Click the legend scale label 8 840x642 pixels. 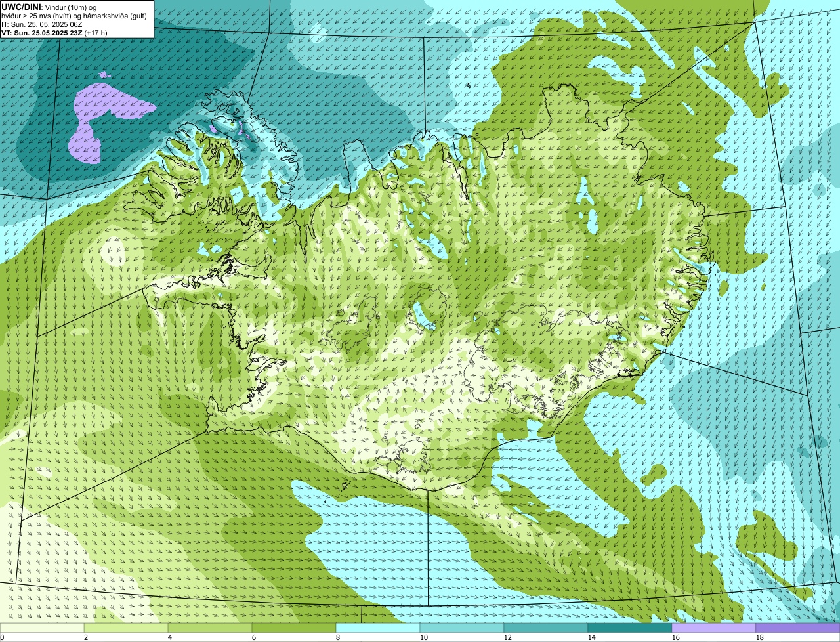pos(338,637)
